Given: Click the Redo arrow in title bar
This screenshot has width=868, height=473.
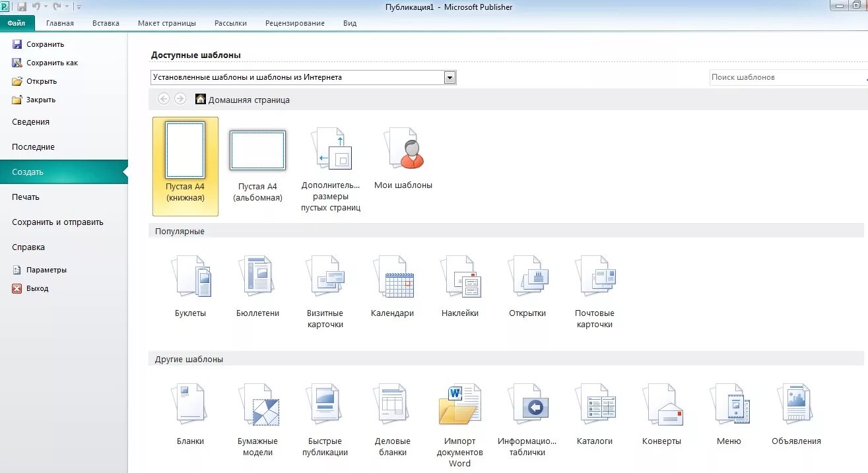Looking at the screenshot, I should tap(57, 7).
